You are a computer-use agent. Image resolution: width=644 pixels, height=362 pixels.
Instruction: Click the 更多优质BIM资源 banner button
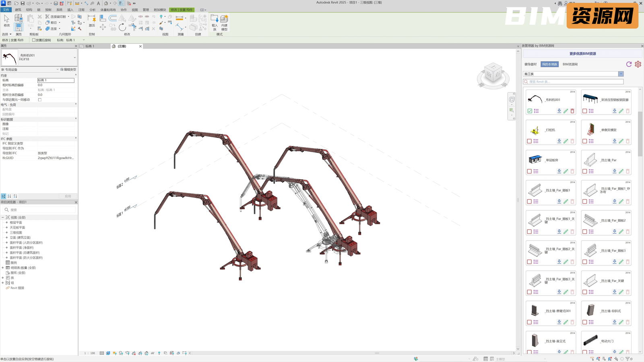click(582, 53)
